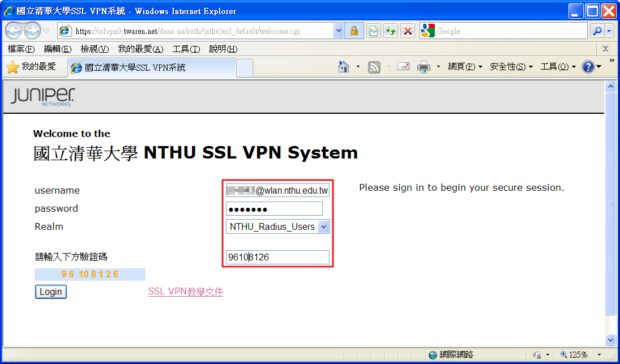The image size is (620, 364).
Task: Click the search magnifier button
Action: pos(596,31)
